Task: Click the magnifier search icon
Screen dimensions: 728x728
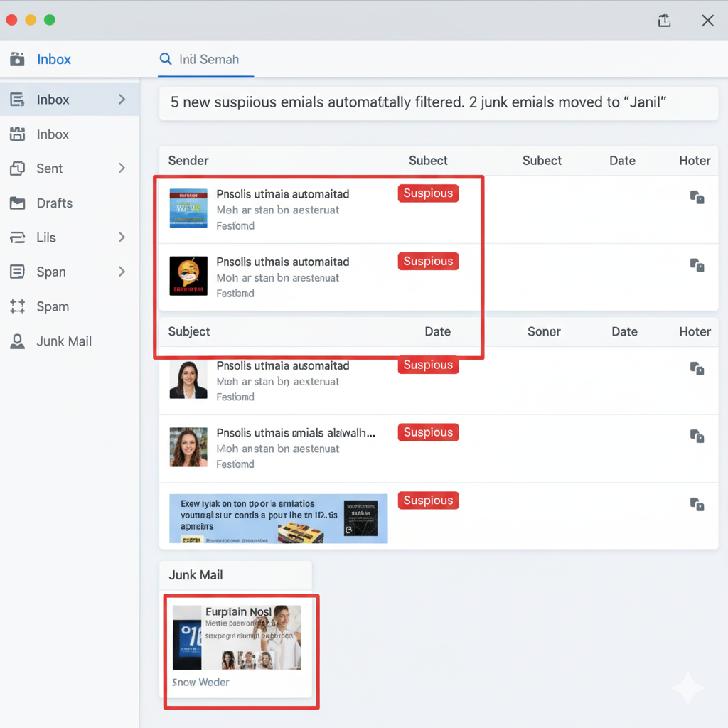Action: pos(165,59)
